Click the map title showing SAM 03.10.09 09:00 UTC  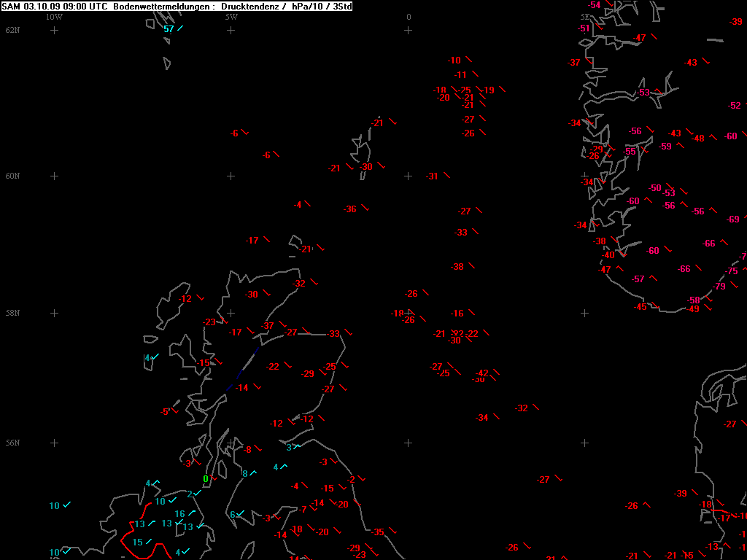55,6
